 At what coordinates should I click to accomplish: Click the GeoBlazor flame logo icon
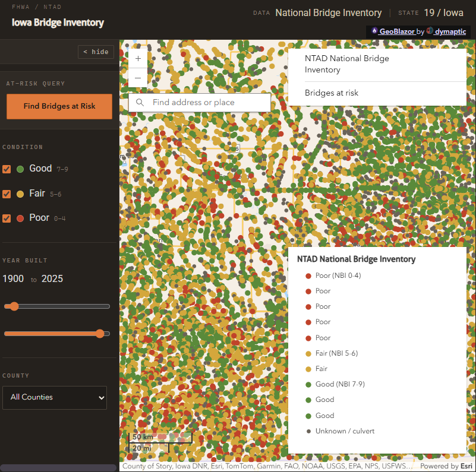374,31
